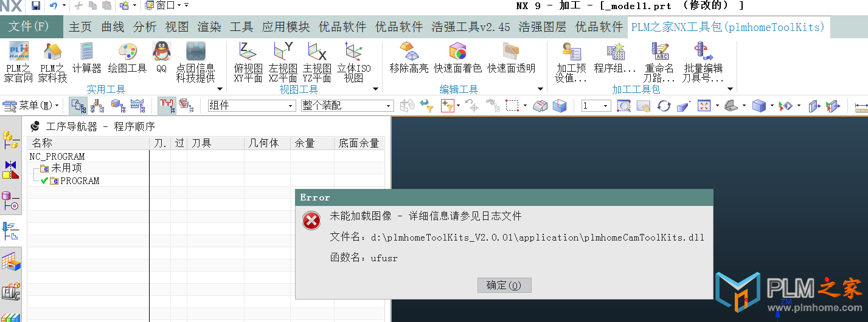Screen dimensions: 868x322
Task: Toggle the Program Order View button
Action: click(x=78, y=106)
